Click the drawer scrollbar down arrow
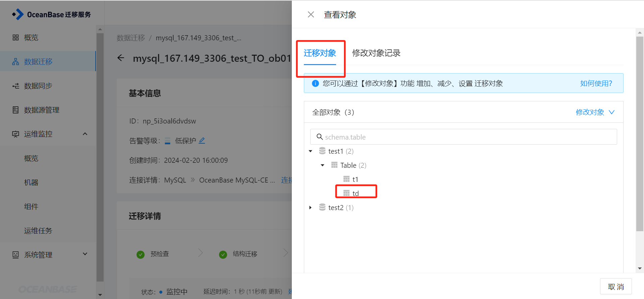 [640, 268]
